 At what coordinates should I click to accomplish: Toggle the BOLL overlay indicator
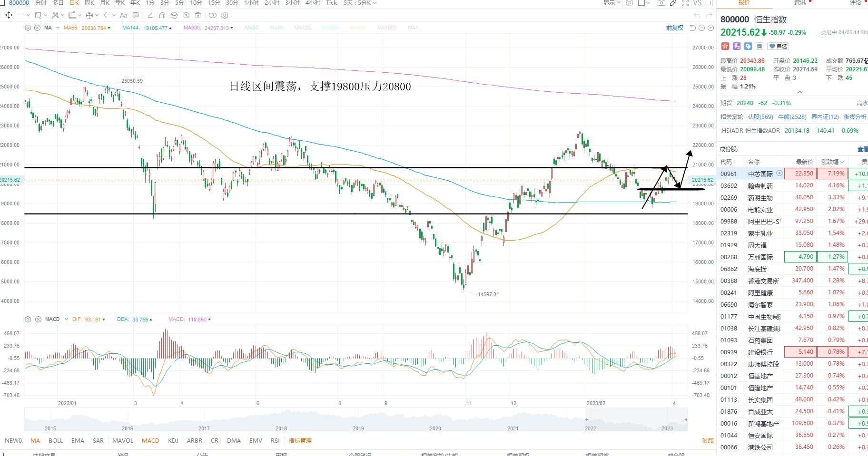pos(56,441)
